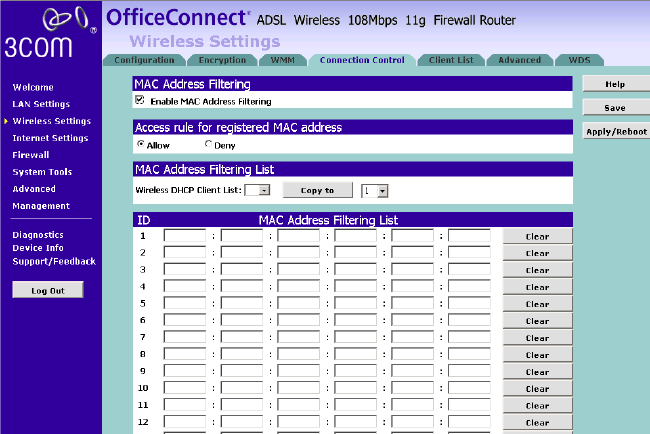Clear MAC address entry ID 11
Image resolution: width=650 pixels, height=434 pixels.
pyautogui.click(x=538, y=405)
